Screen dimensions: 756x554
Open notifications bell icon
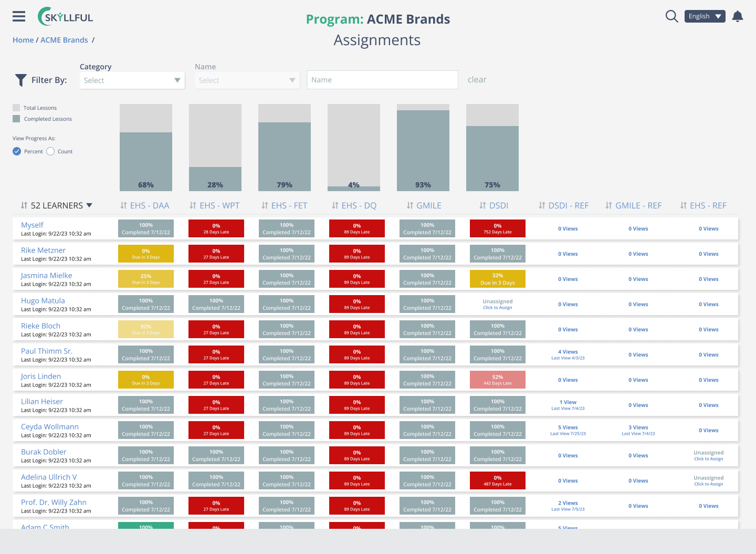click(738, 16)
